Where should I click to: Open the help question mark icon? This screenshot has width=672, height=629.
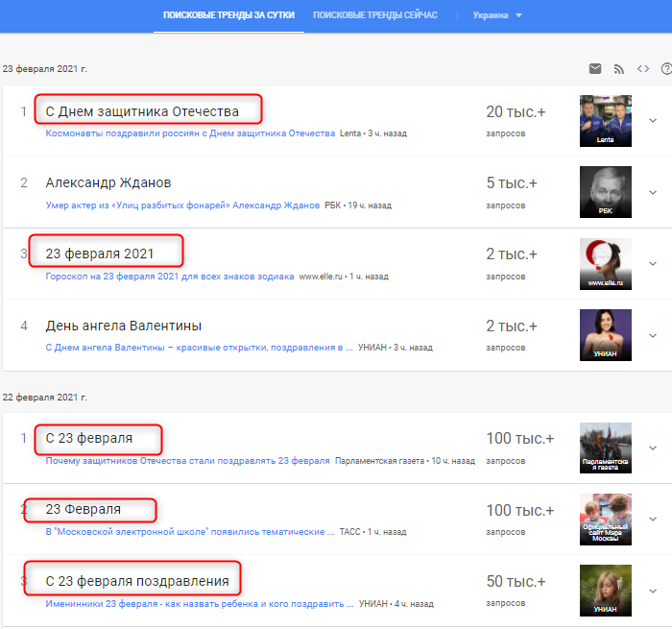coord(666,69)
